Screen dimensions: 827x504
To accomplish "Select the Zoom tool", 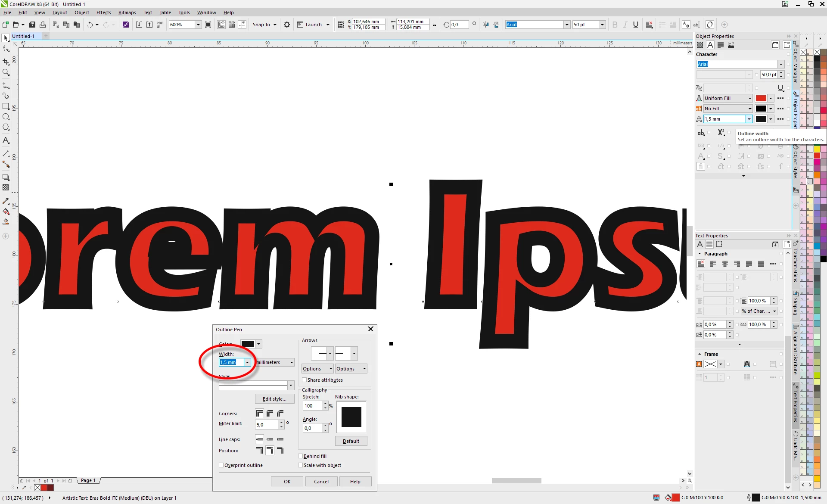I will 6,72.
